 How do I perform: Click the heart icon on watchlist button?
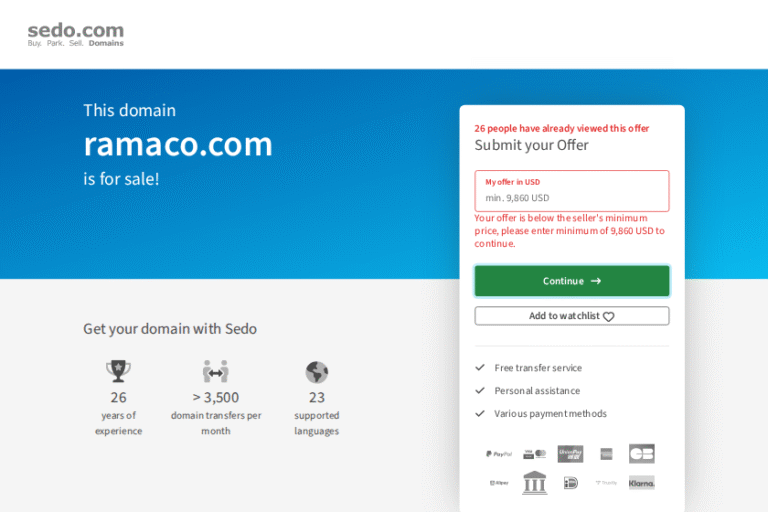(x=609, y=317)
